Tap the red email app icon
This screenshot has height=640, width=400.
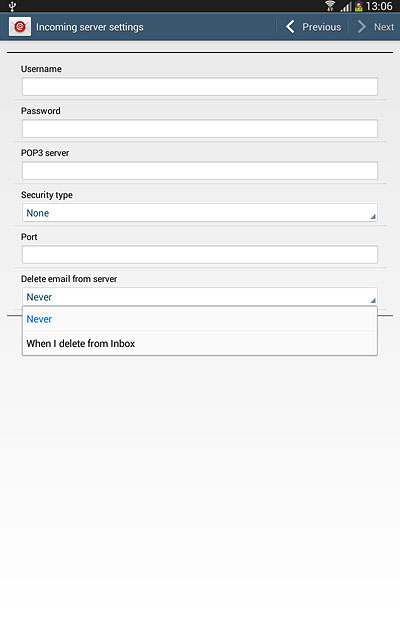20,27
